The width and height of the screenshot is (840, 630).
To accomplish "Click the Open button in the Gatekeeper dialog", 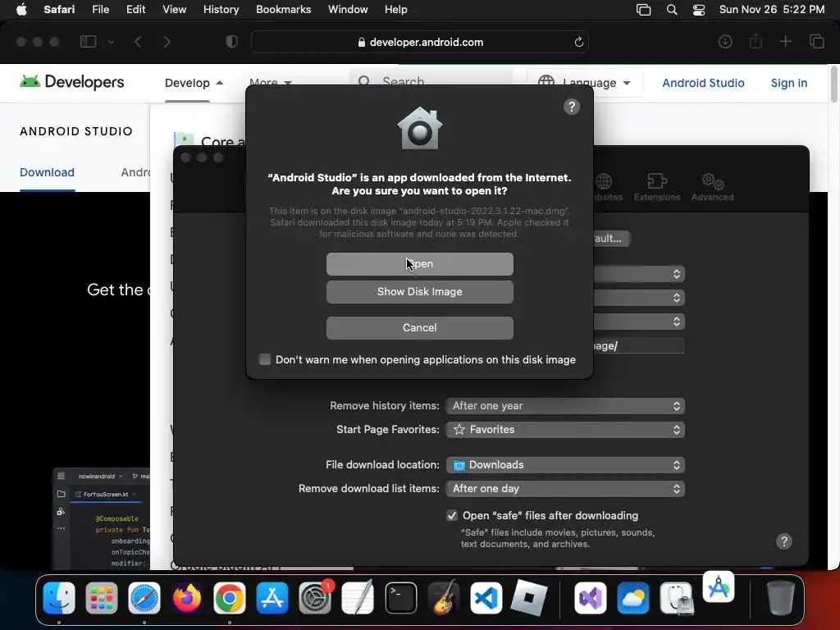I will (x=419, y=264).
